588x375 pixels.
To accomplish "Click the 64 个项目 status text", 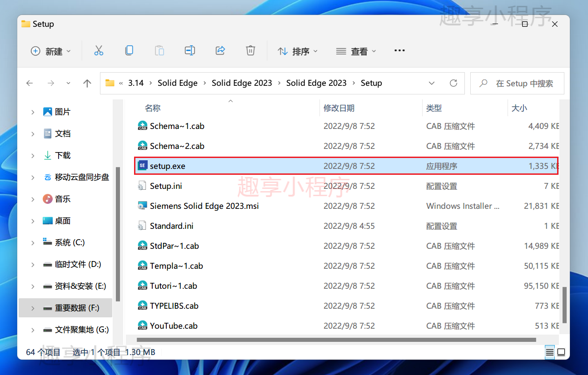I will coord(43,352).
